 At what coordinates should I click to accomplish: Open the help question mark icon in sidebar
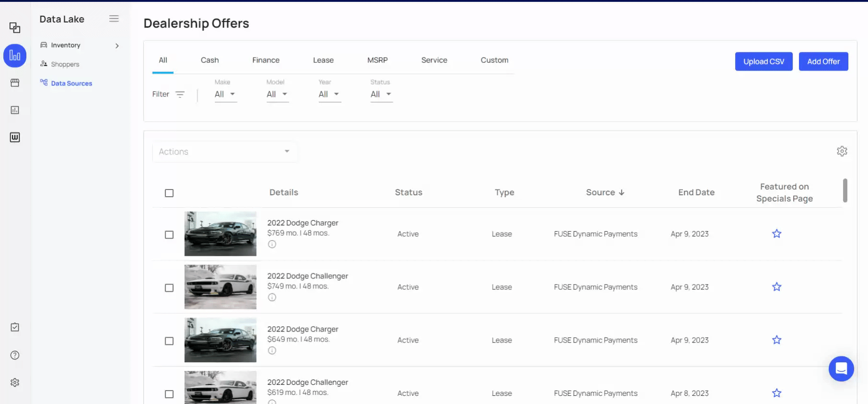pyautogui.click(x=15, y=355)
